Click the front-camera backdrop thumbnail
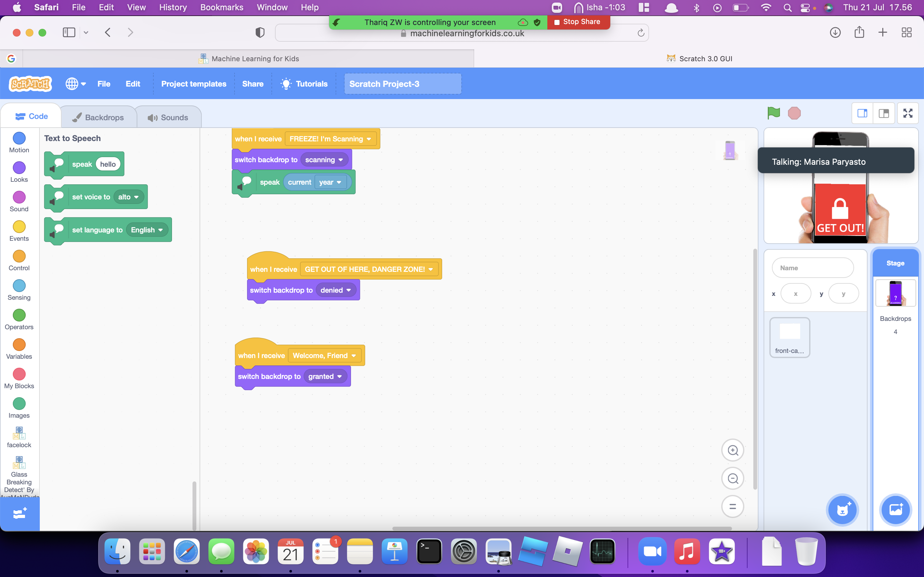924x577 pixels. [790, 336]
